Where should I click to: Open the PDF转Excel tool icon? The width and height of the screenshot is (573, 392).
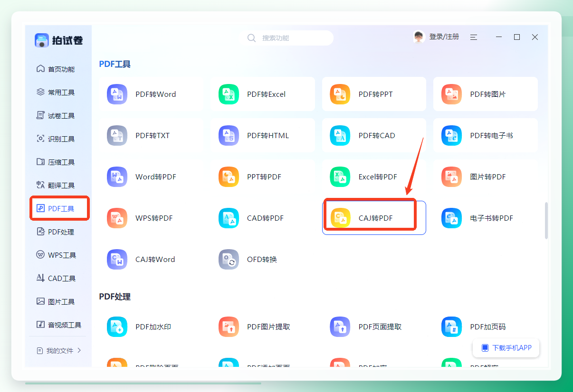point(229,94)
